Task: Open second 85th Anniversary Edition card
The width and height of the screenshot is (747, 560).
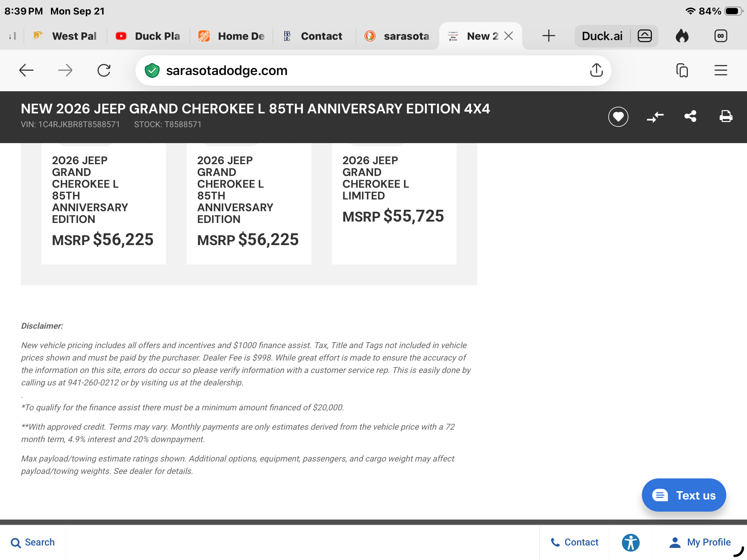Action: tap(249, 203)
